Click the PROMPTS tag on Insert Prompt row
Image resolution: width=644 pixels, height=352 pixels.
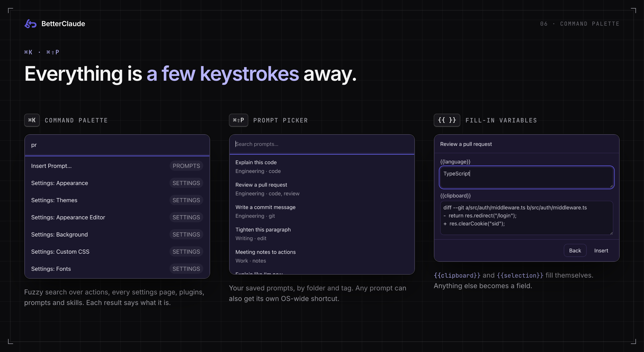click(186, 166)
